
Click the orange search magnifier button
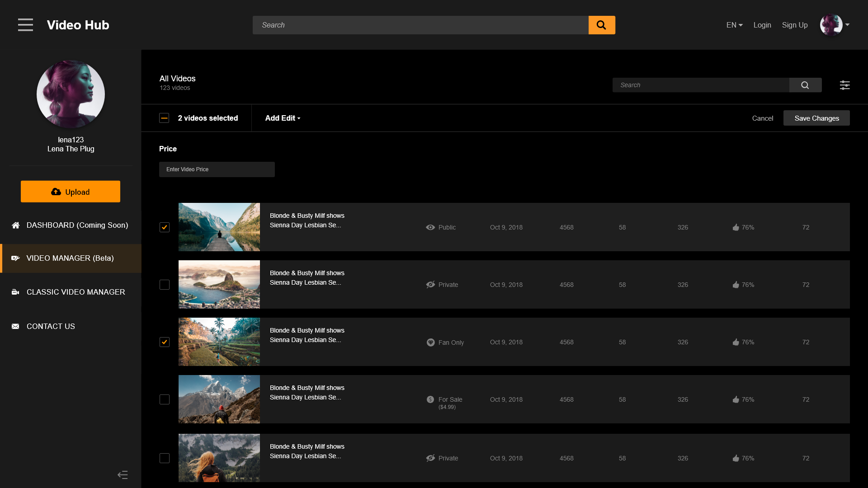tap(602, 25)
